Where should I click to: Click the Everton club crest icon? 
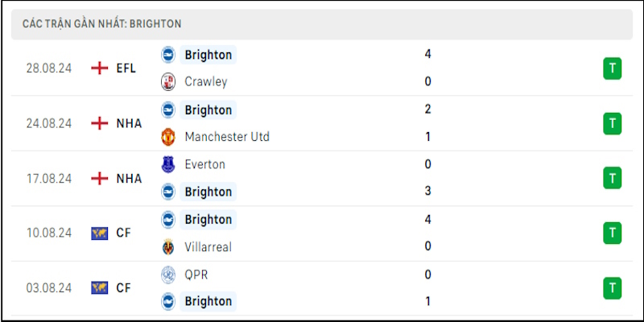tap(168, 164)
